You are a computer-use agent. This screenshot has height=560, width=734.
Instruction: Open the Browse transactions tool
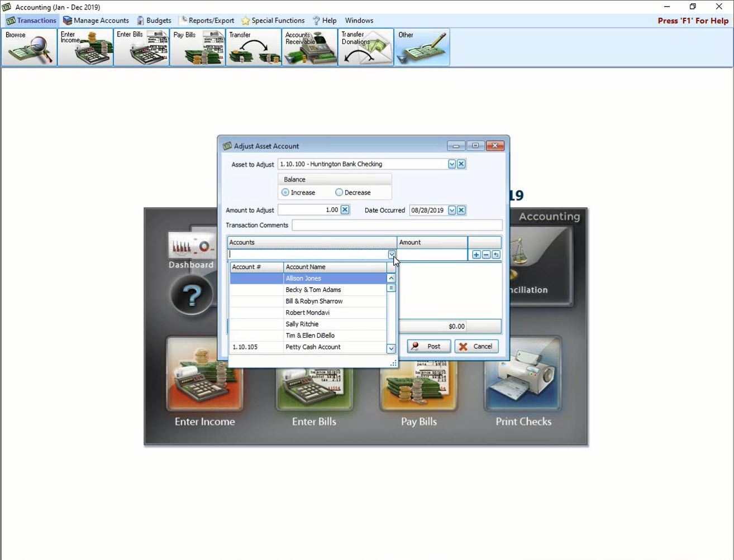(29, 47)
